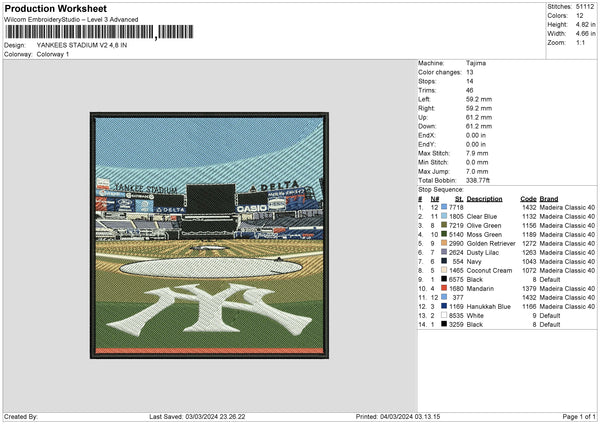The width and height of the screenshot is (600, 424).
Task: Click code 1379 in the Mandarin row
Action: pos(529,288)
